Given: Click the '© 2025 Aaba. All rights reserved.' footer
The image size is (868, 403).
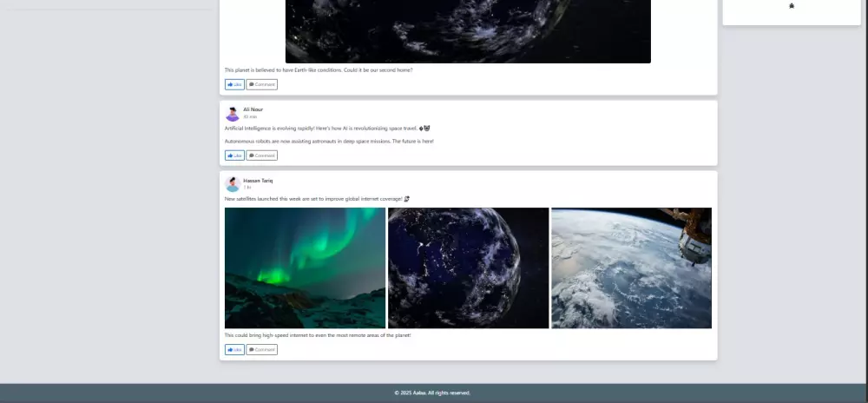Looking at the screenshot, I should (432, 393).
